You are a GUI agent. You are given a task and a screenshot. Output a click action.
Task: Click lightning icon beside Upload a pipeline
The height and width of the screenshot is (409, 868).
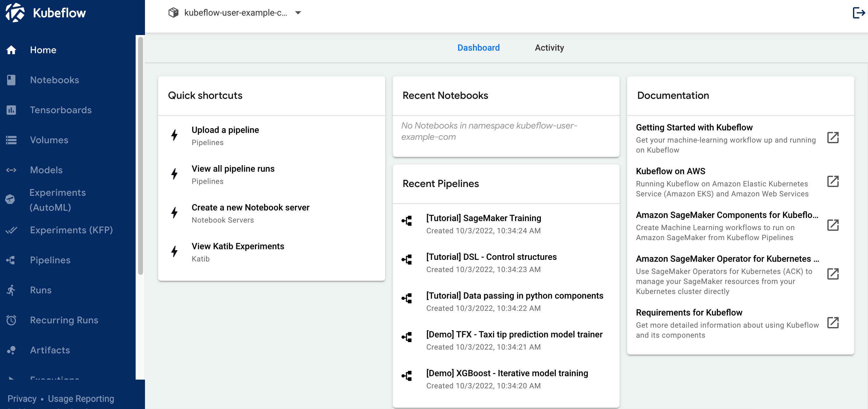[x=174, y=135]
